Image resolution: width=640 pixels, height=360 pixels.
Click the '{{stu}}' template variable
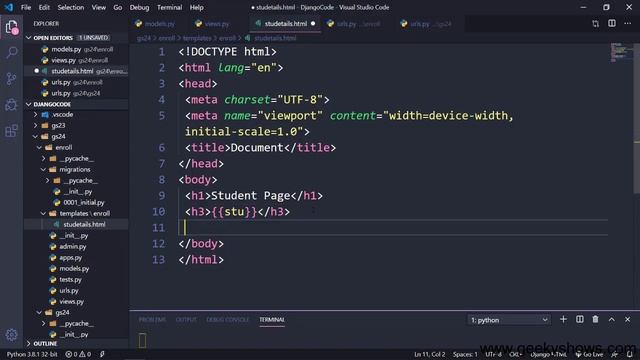pos(234,212)
